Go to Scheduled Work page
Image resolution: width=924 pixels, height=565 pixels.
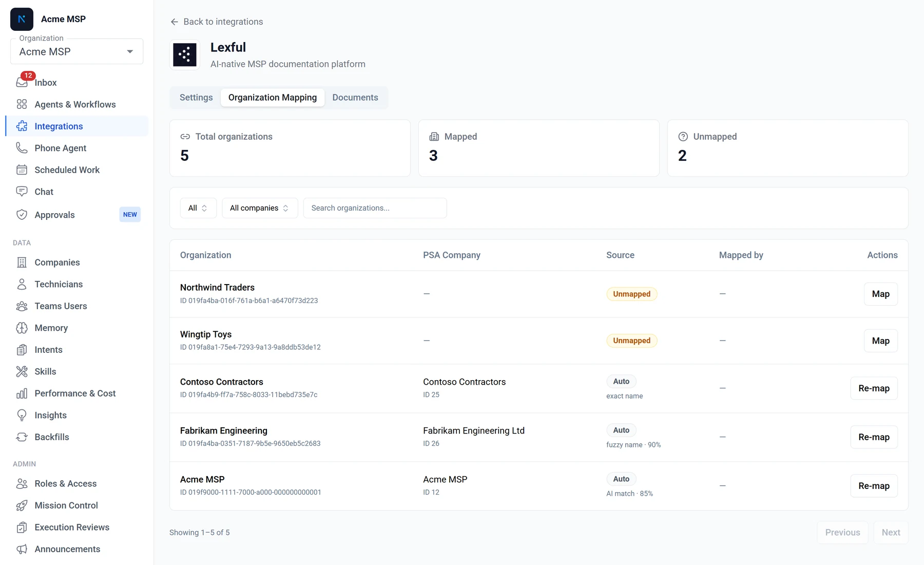point(76,170)
